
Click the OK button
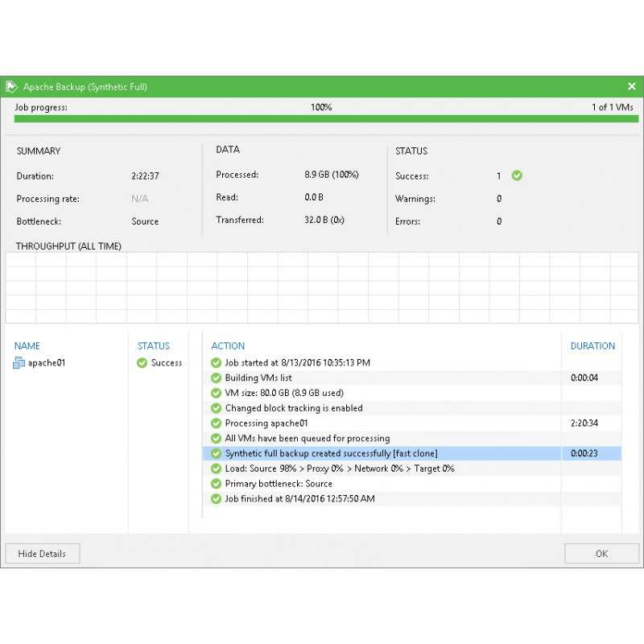(601, 554)
